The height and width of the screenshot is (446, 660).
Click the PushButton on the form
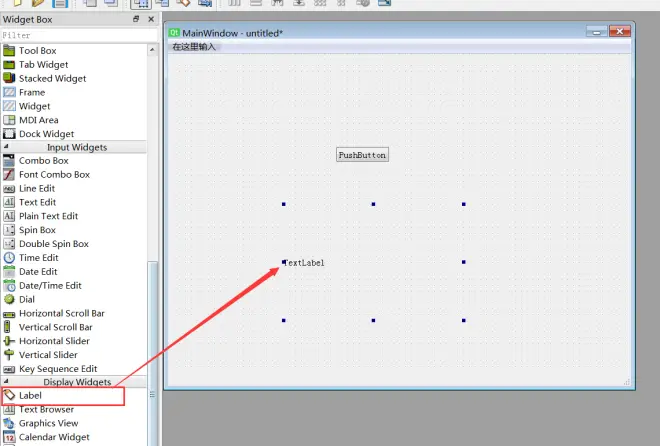coord(362,155)
